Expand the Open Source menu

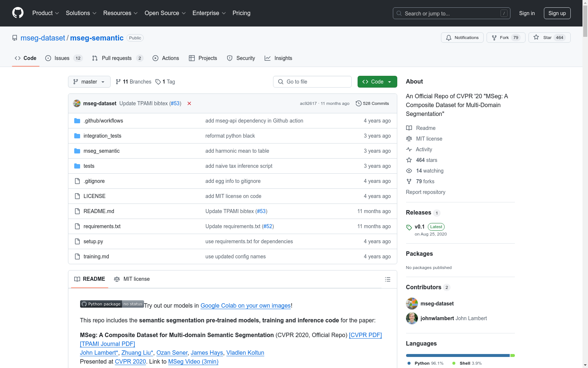tap(165, 13)
